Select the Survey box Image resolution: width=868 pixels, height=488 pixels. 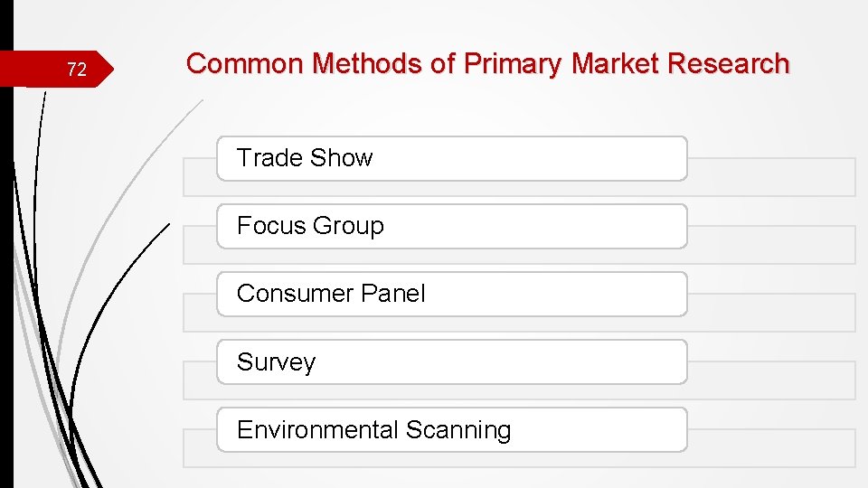click(452, 361)
